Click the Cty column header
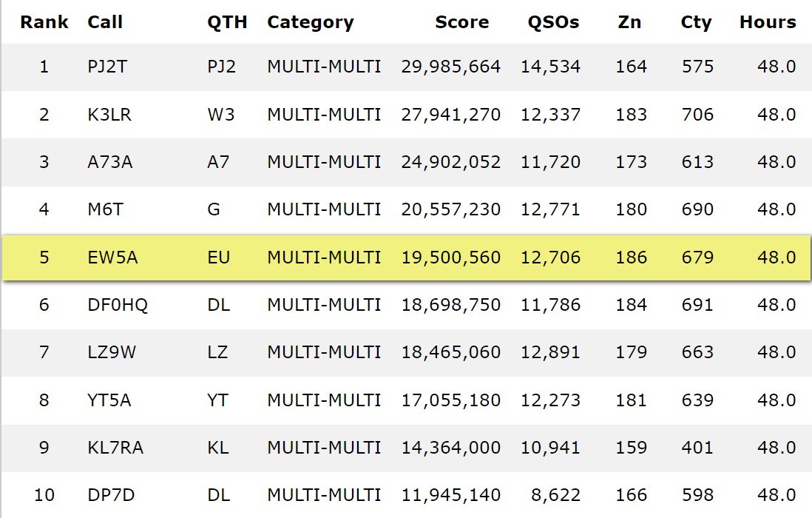Viewport: 812px width, 518px height. [x=696, y=22]
